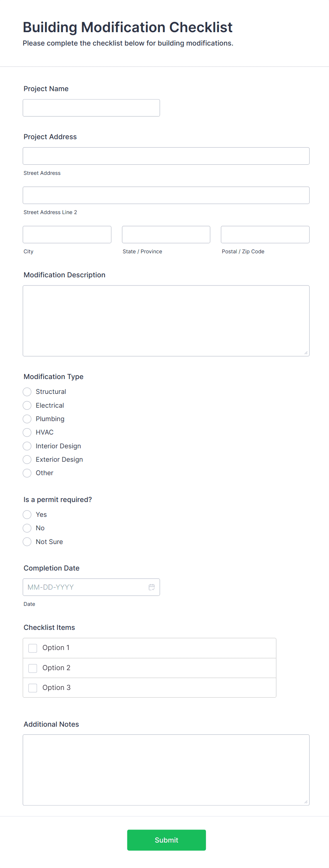Click the City input box

click(x=67, y=234)
